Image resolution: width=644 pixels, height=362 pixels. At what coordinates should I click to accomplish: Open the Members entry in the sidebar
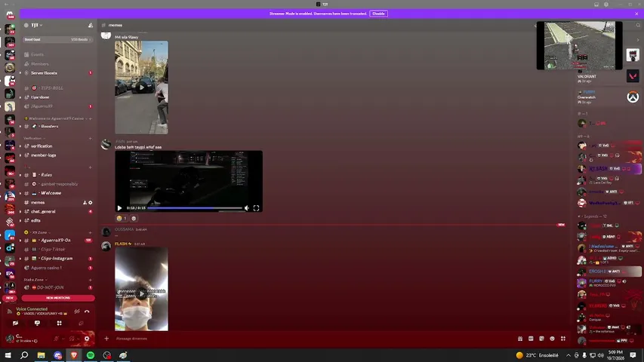tap(39, 64)
